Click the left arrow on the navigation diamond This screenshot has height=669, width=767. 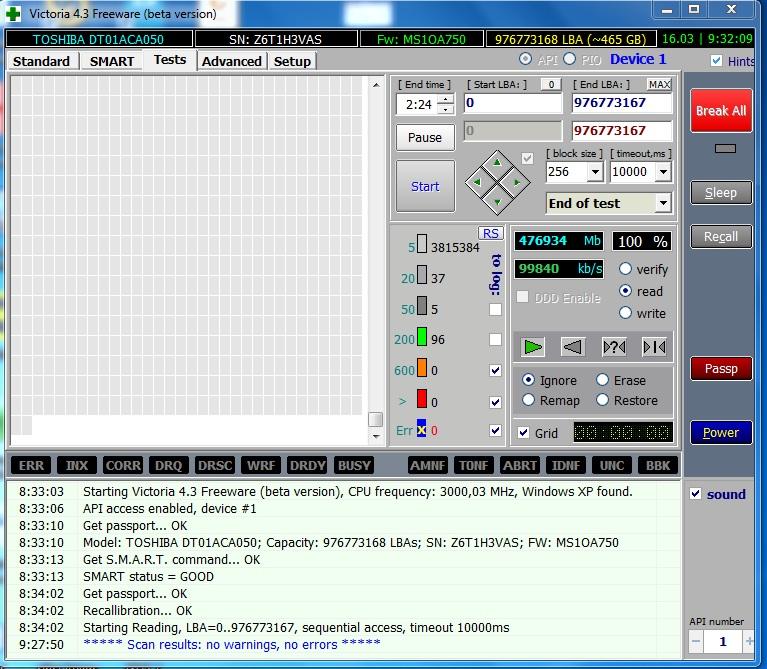click(477, 182)
